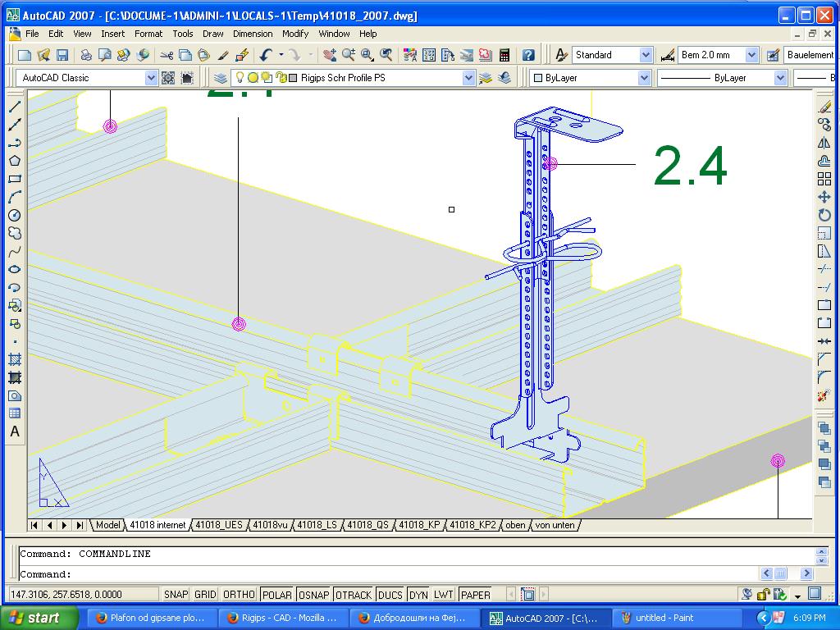Select the Line draw tool
This screenshot has width=840, height=630.
(x=15, y=107)
